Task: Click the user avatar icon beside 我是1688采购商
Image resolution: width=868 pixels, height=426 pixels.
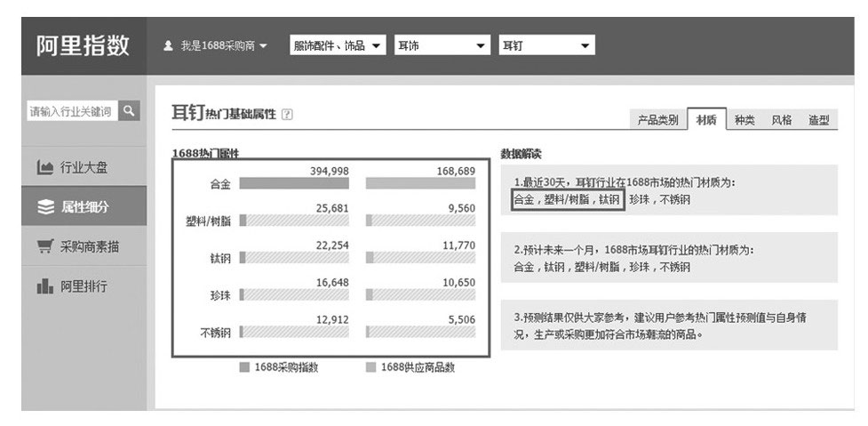Action: (169, 46)
